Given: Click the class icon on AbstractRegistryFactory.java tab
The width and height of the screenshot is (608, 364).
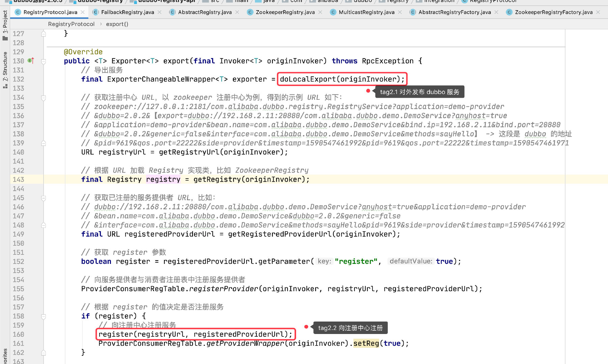Looking at the screenshot, I should pyautogui.click(x=412, y=12).
